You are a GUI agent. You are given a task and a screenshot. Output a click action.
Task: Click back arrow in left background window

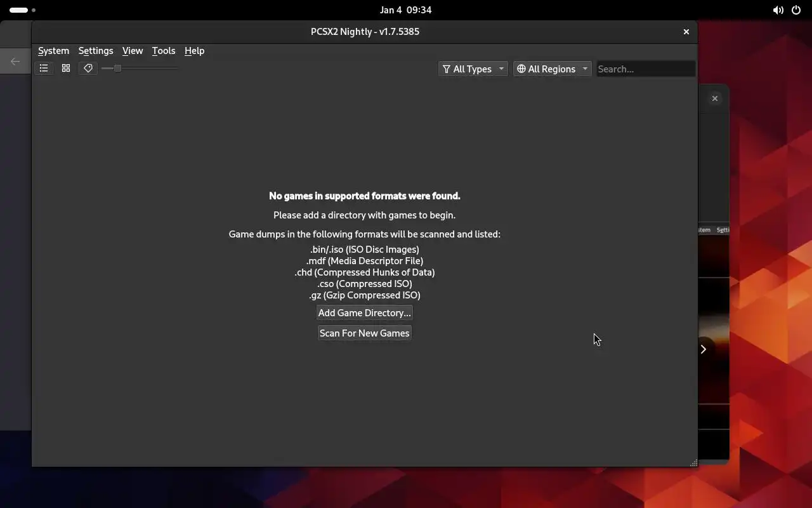tap(15, 62)
